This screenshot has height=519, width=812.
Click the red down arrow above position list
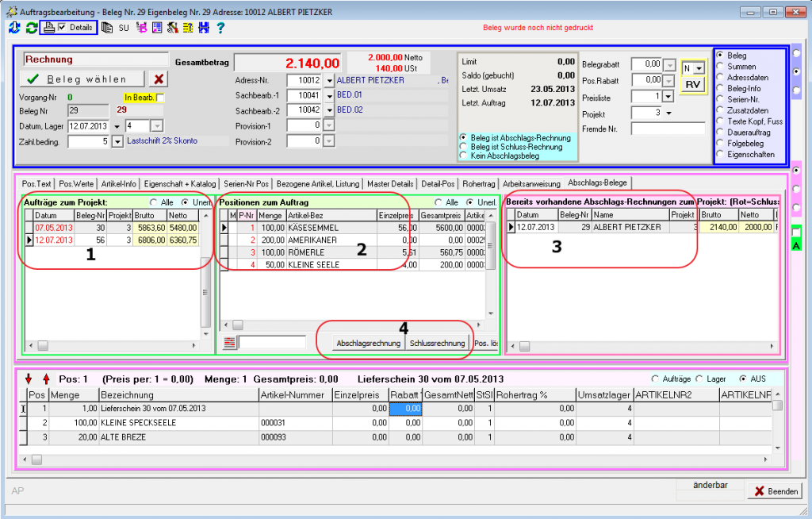coord(30,379)
